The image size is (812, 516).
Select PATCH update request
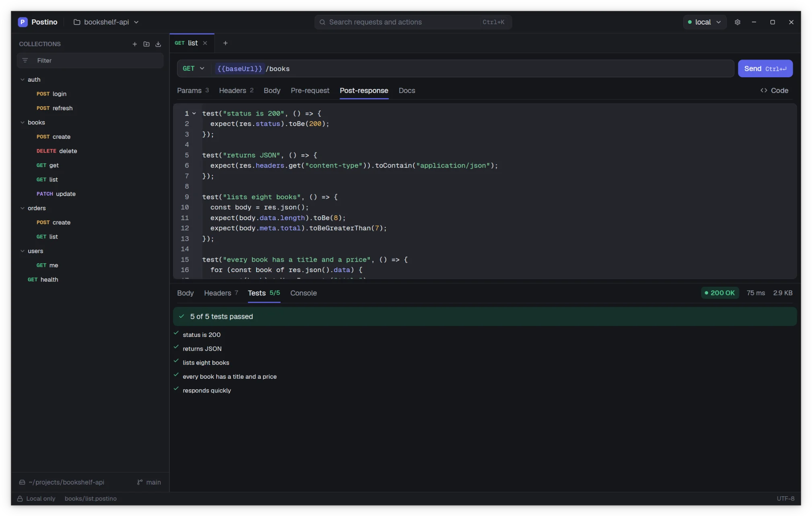click(56, 194)
